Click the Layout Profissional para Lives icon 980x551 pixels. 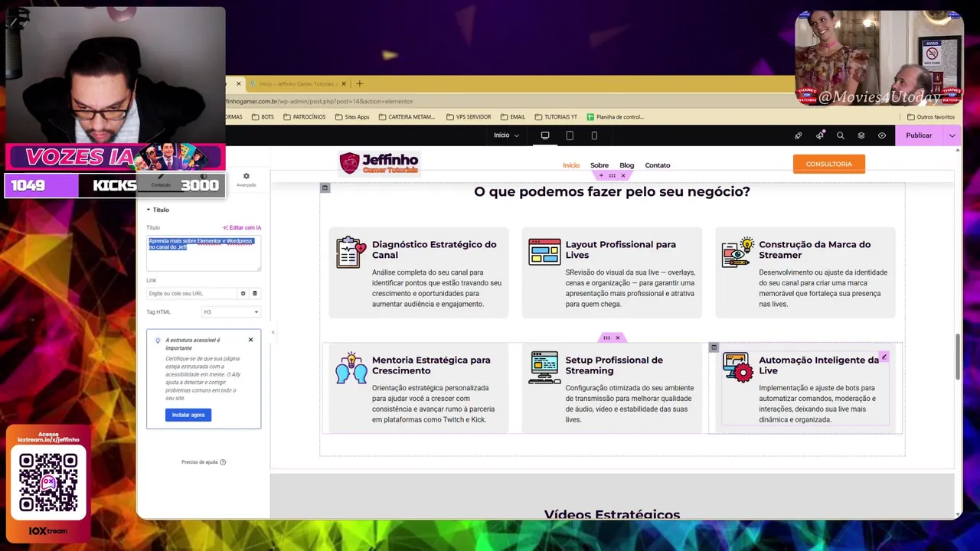[544, 252]
